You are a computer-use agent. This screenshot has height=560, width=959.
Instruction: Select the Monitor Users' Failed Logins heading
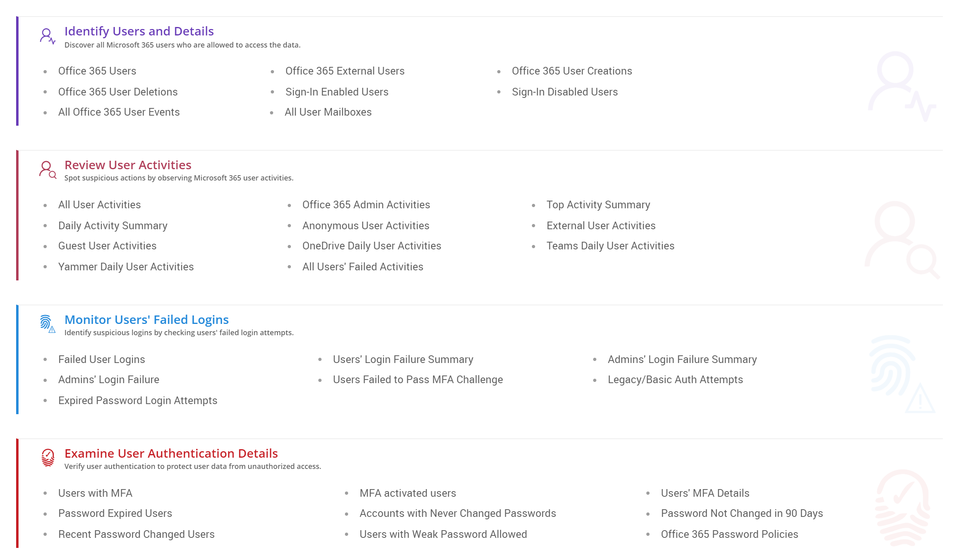coord(147,319)
